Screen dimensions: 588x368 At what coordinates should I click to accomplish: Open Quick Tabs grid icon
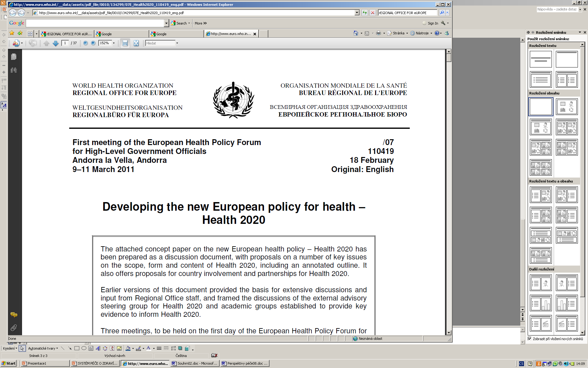(30, 34)
